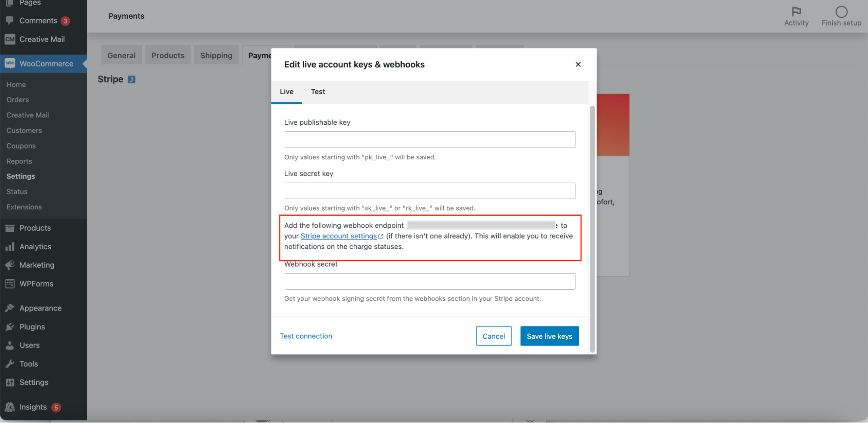Viewport: 868px width, 423px height.
Task: Open the Activity flag icon
Action: (x=796, y=12)
